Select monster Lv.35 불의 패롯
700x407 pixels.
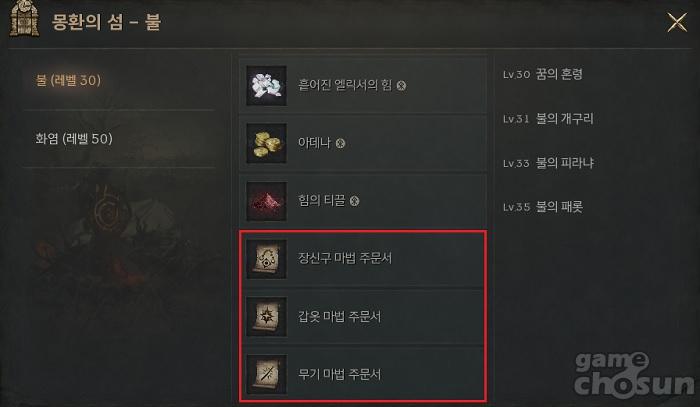[x=542, y=207]
